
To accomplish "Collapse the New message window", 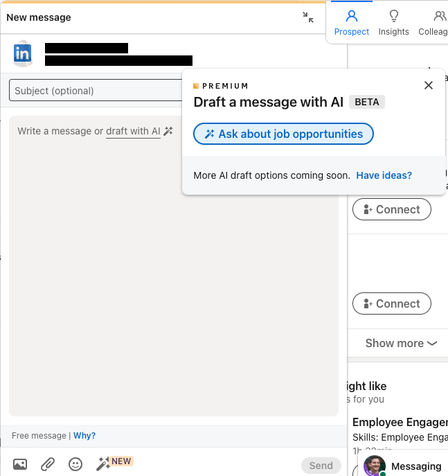I will [308, 17].
